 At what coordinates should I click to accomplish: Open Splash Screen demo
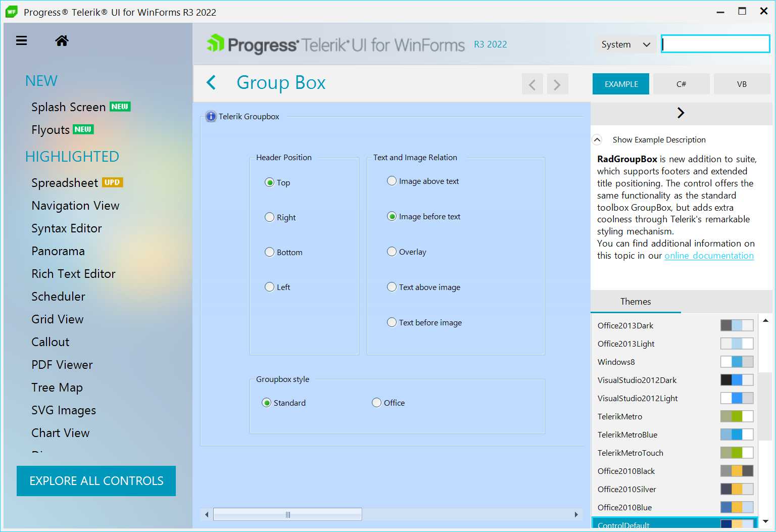[69, 107]
